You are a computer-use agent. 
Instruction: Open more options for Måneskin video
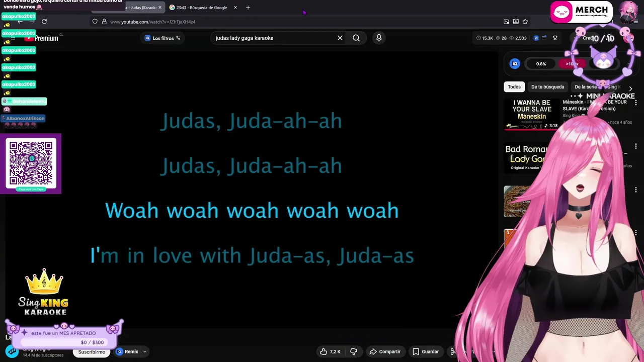click(x=636, y=103)
